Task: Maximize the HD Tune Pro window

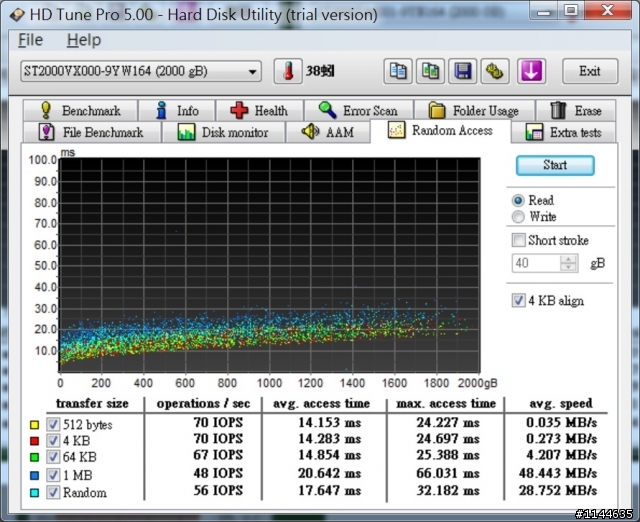Action: coord(571,11)
